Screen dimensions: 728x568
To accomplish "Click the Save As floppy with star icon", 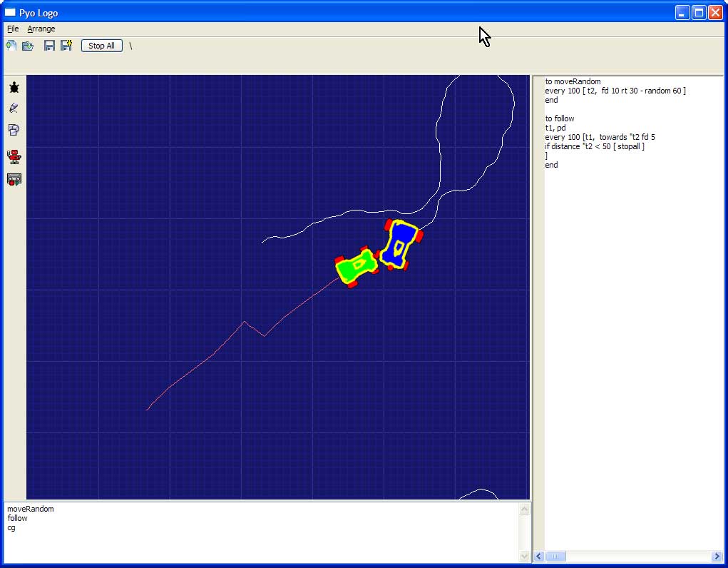I will click(66, 46).
